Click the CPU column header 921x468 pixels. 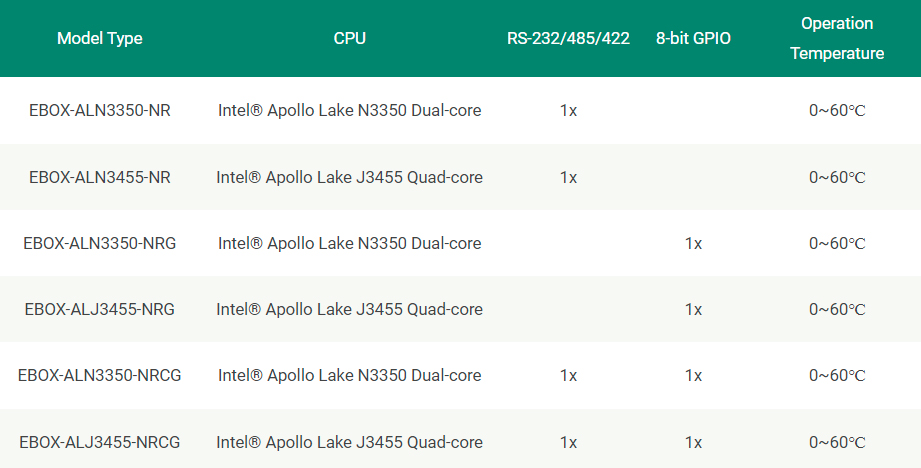[350, 39]
